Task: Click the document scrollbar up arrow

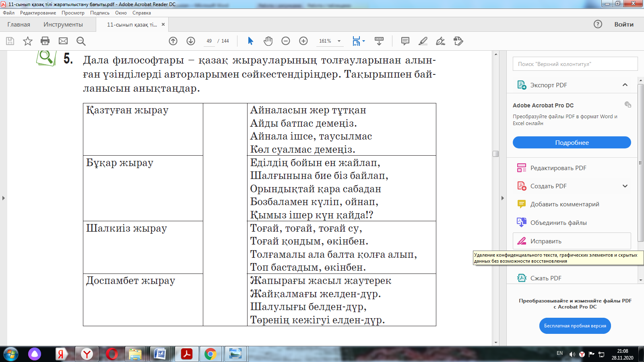Action: click(x=496, y=54)
